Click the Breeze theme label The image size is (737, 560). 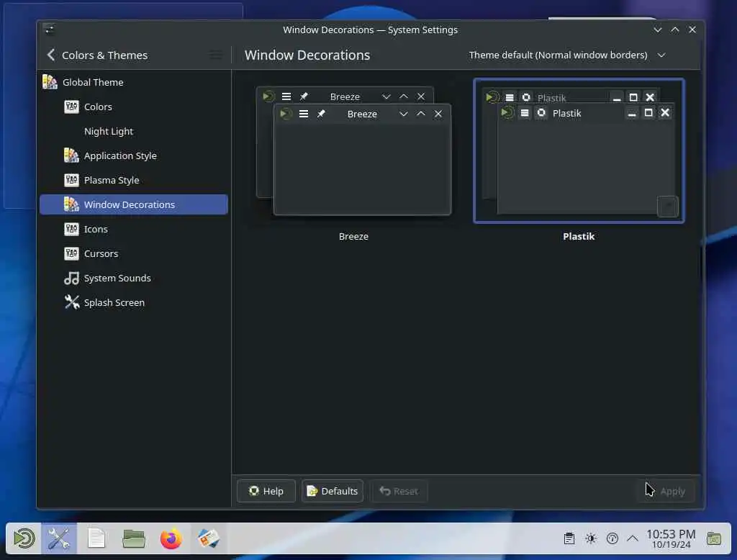(353, 237)
